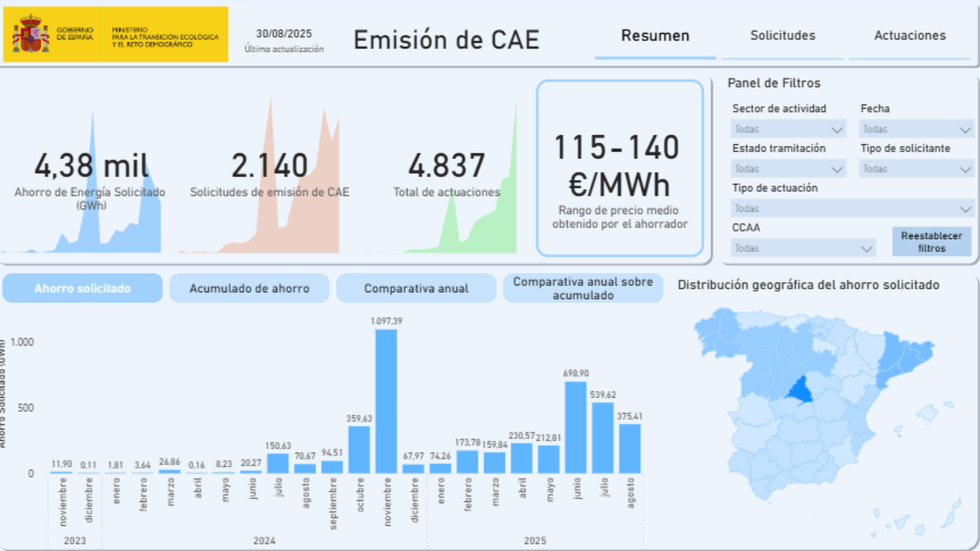Select the dark blue Madrid region on map
980x551 pixels.
(801, 391)
